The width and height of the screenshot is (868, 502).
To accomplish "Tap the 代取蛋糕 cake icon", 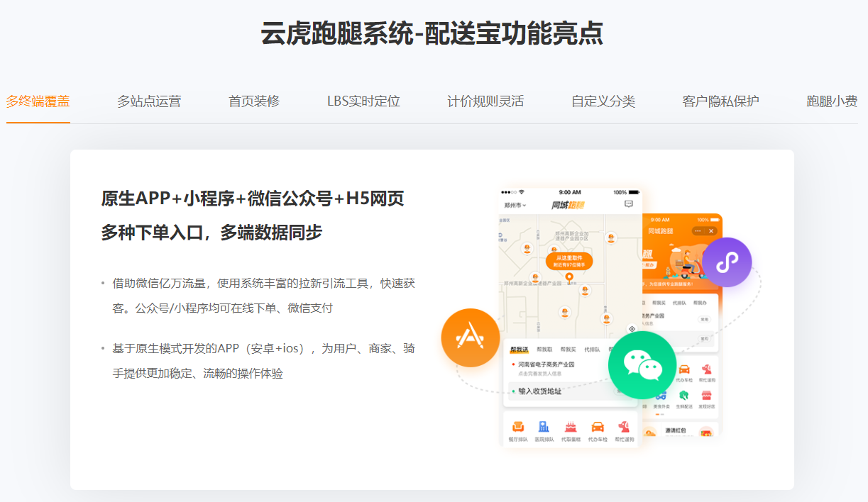I will tap(571, 427).
